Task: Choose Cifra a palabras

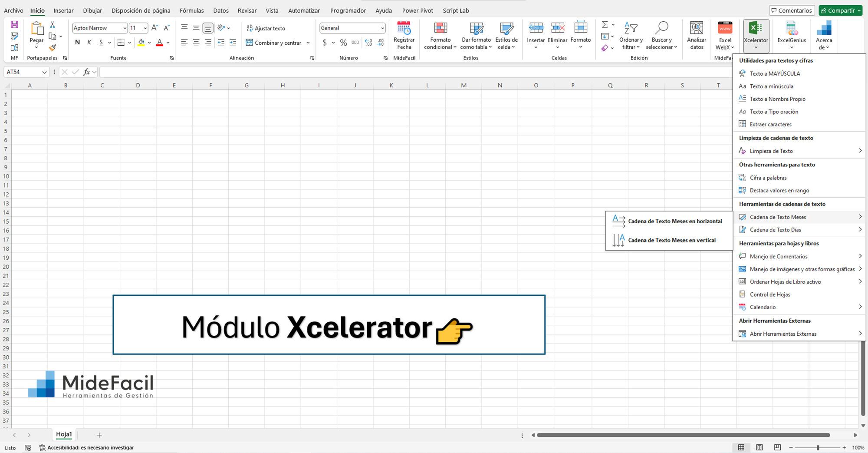Action: (x=799, y=178)
